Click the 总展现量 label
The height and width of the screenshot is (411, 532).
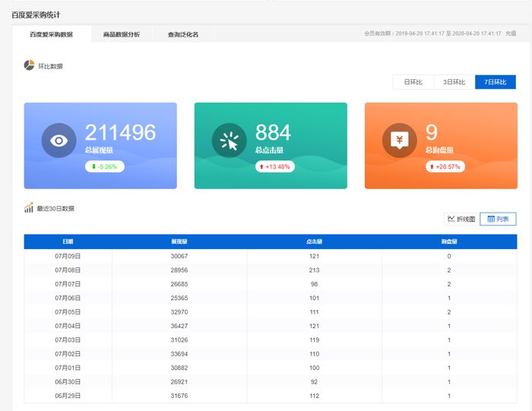pos(99,150)
